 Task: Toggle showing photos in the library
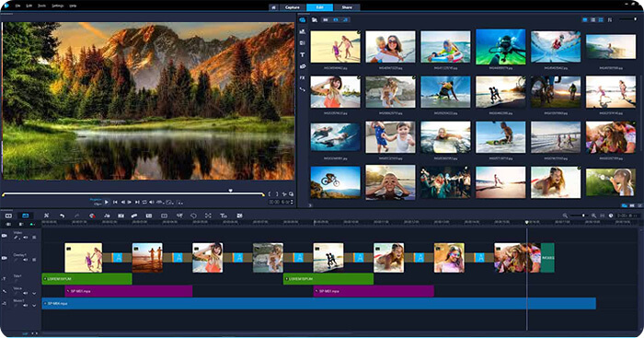pyautogui.click(x=336, y=19)
